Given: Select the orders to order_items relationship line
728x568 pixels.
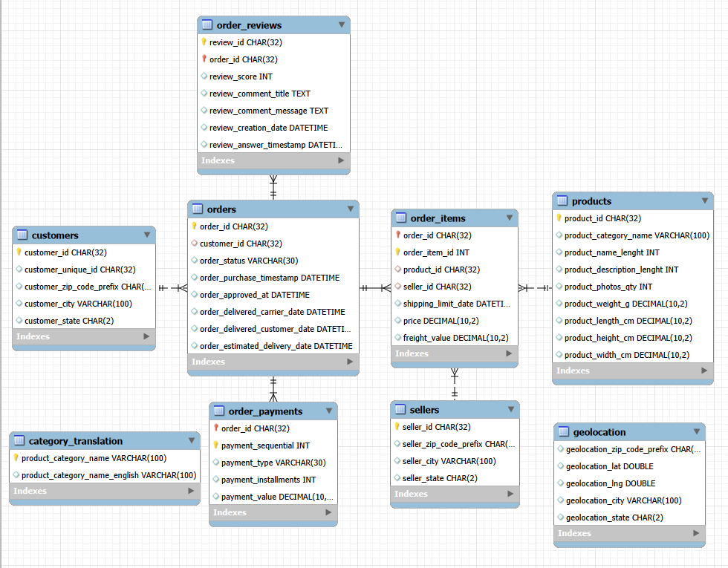Looking at the screenshot, I should coord(375,288).
